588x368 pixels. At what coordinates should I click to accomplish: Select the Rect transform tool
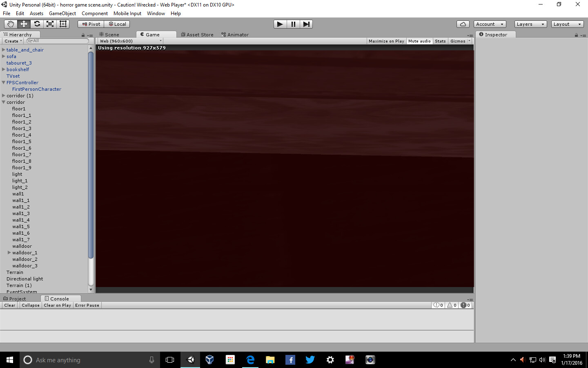point(63,24)
